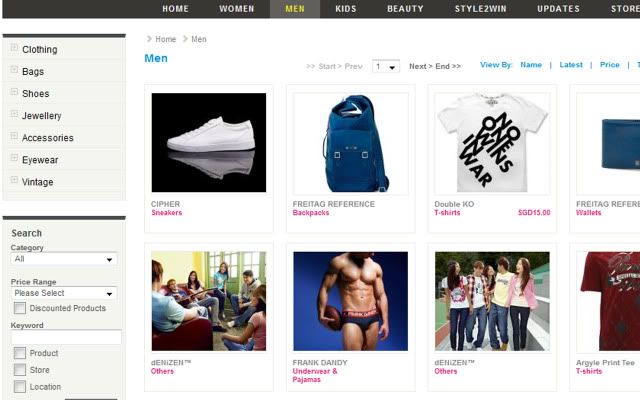
Task: Sort products by Latest
Action: 571,64
